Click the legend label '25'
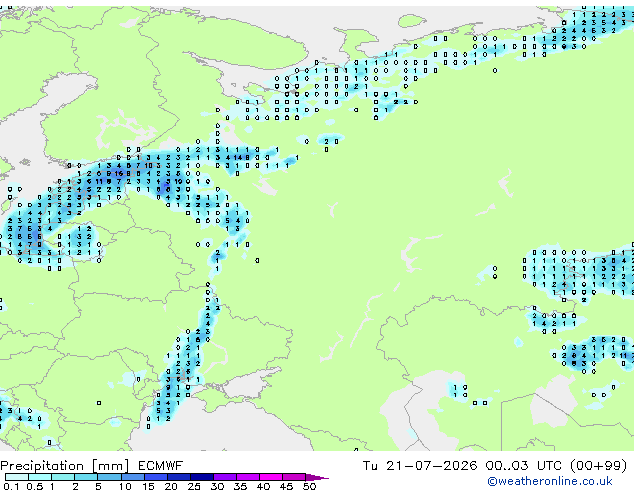This screenshot has width=634, height=490. click(194, 486)
